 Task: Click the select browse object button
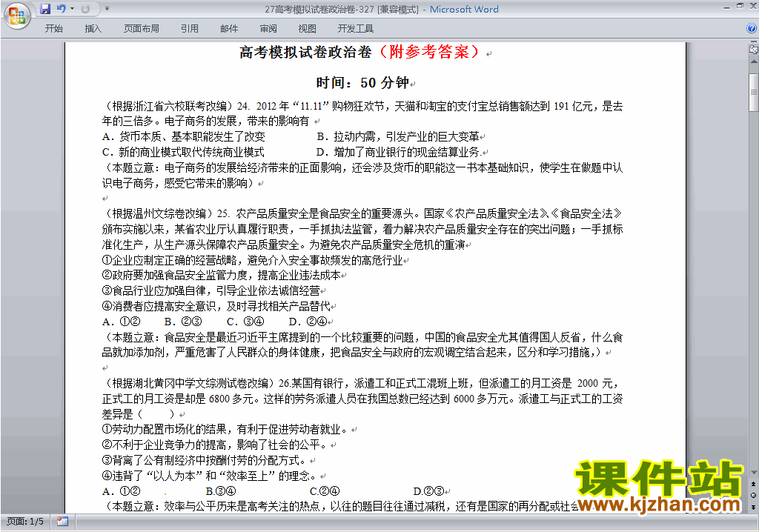(753, 494)
